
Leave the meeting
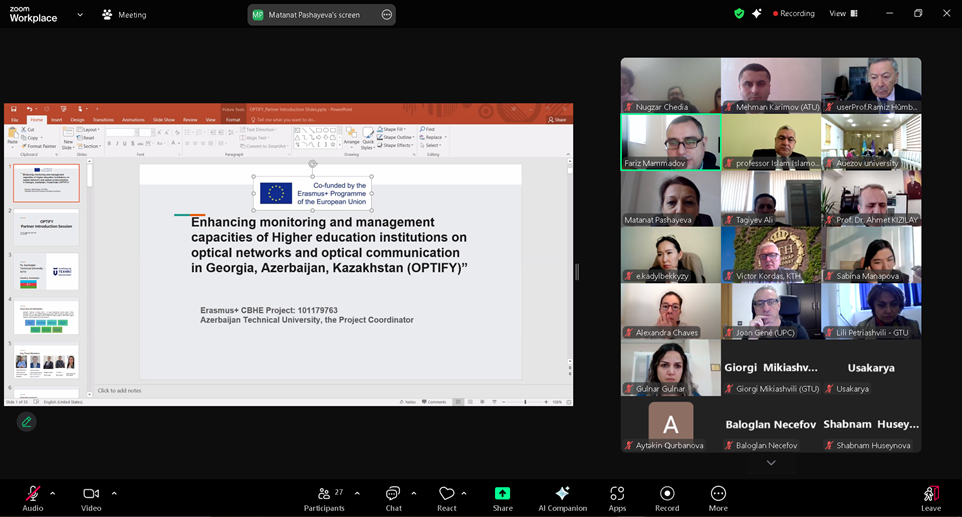coord(931,498)
